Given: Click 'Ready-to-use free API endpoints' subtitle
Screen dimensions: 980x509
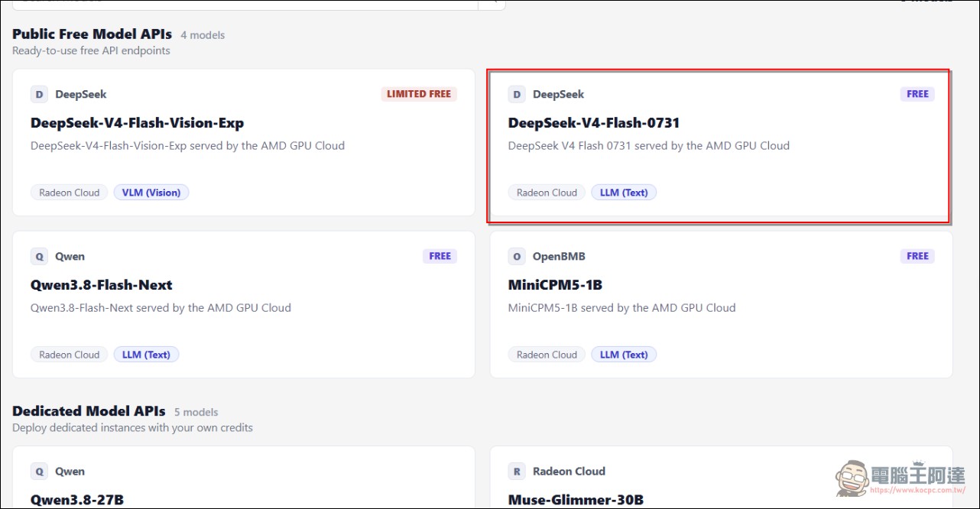Looking at the screenshot, I should click(x=91, y=50).
